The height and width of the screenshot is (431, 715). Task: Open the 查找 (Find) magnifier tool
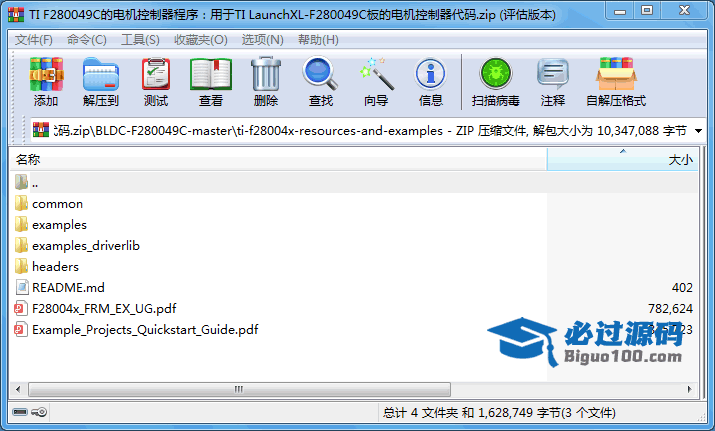coord(321,82)
